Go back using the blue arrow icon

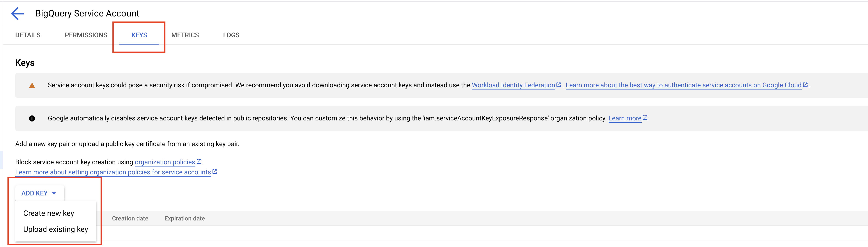point(18,14)
